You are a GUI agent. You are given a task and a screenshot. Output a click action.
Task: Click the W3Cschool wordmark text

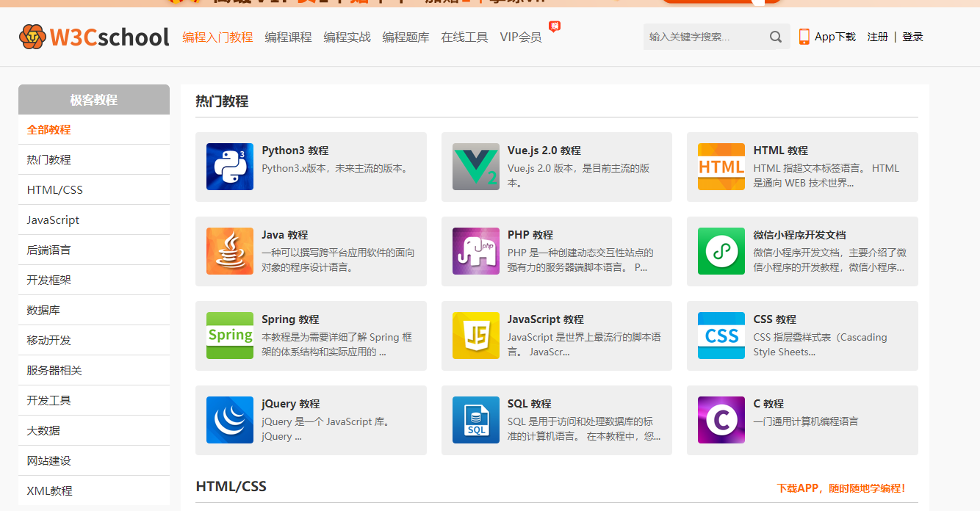[x=109, y=37]
